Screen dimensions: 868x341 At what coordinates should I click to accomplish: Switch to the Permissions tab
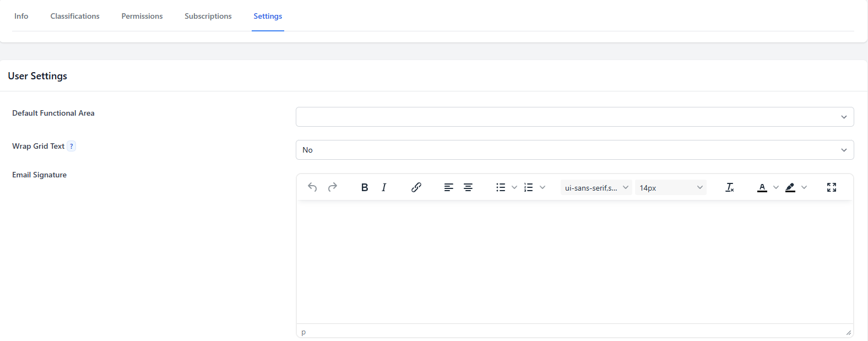pos(142,16)
